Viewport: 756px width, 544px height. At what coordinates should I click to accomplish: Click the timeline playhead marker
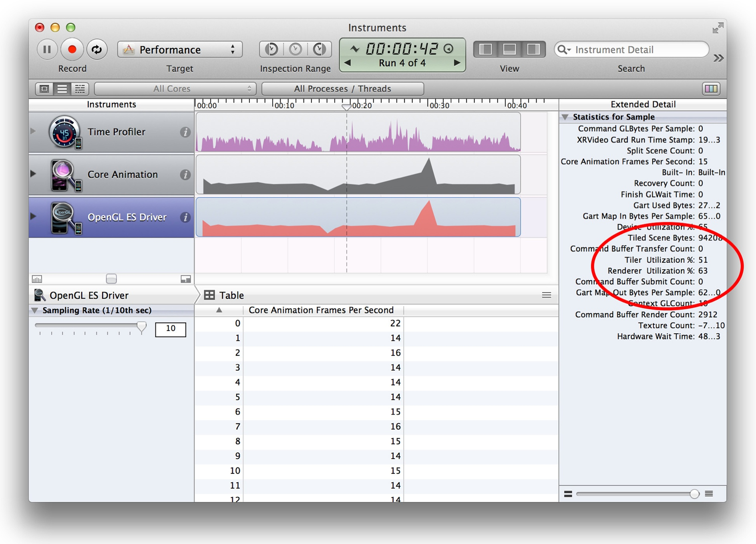point(347,107)
